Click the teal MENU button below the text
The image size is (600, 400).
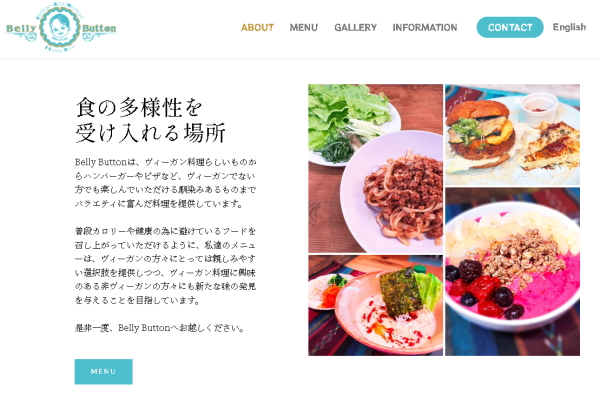tap(103, 371)
